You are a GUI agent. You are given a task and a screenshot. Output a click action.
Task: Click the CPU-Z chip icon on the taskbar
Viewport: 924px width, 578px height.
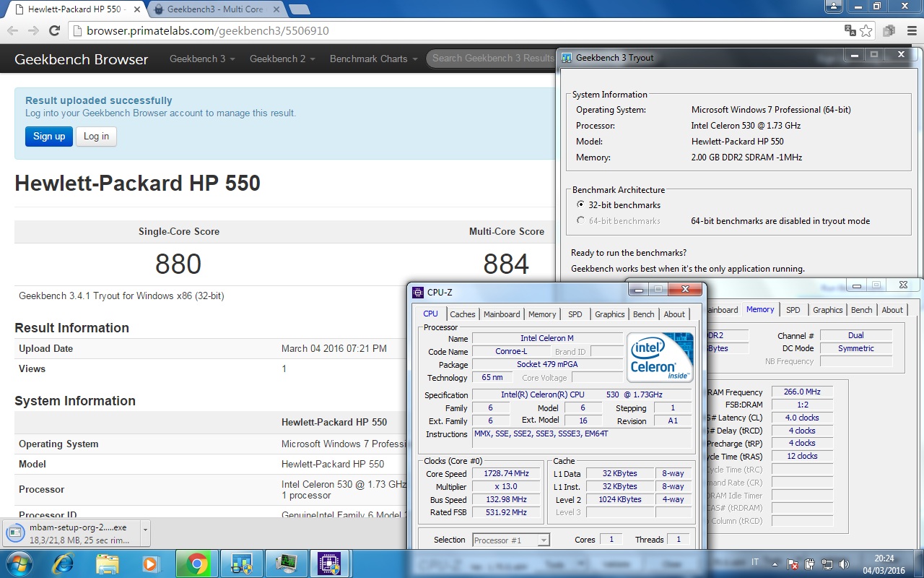pos(330,564)
